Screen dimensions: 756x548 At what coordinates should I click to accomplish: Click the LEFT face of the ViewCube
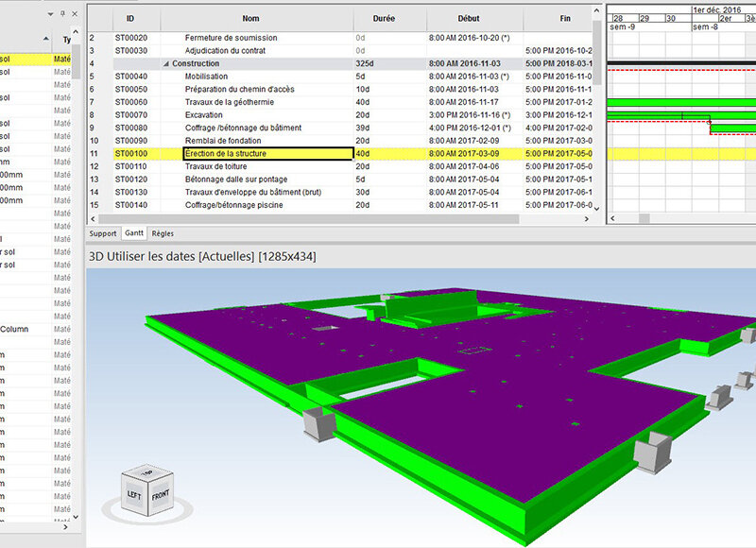tap(135, 493)
